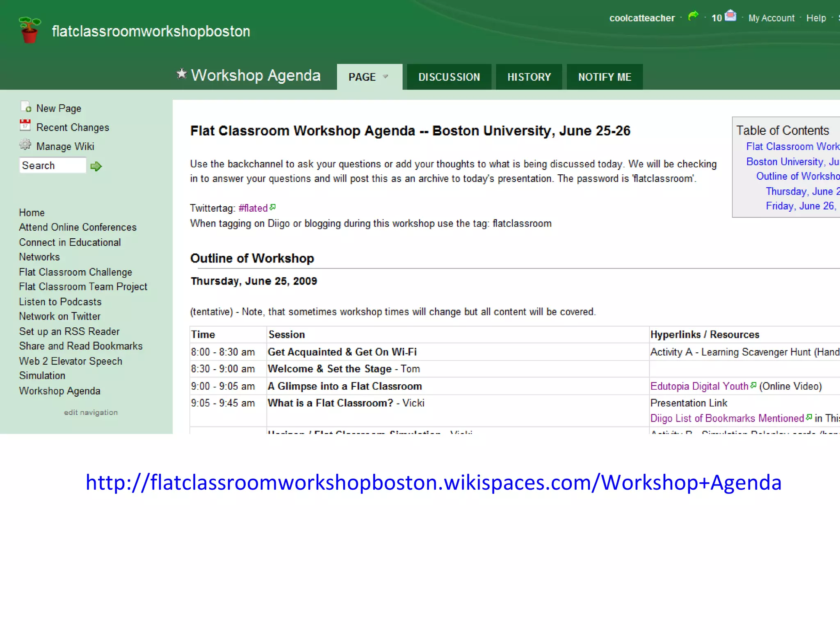
Task: Click in the Search text field
Action: [x=52, y=166]
